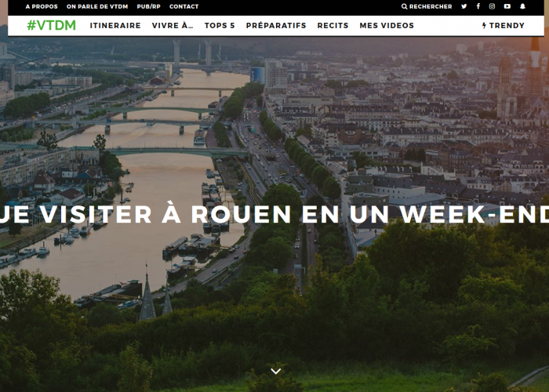
Task: Open MES VIDEOS section
Action: [x=387, y=26]
